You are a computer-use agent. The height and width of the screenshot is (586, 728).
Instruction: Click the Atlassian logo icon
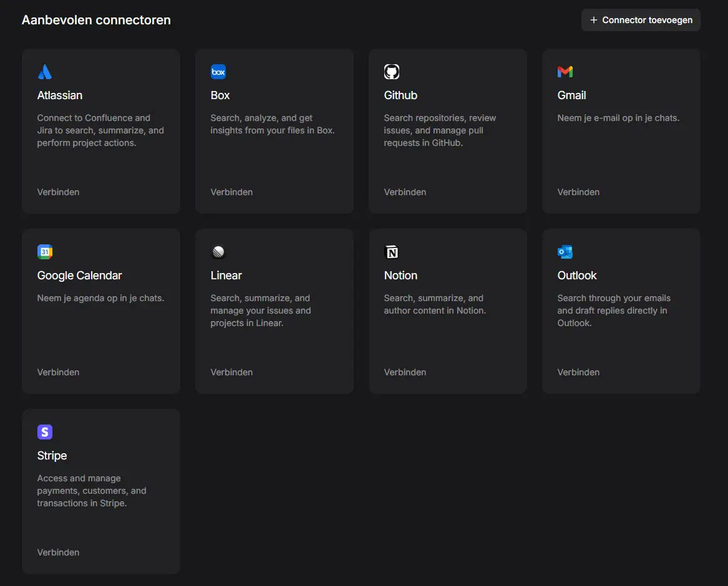pos(44,72)
